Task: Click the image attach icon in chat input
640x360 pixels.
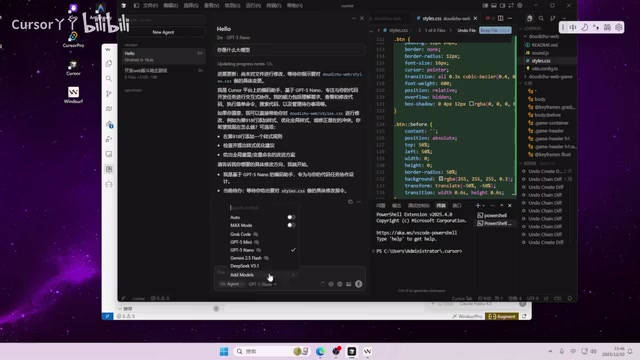Action: (349, 284)
